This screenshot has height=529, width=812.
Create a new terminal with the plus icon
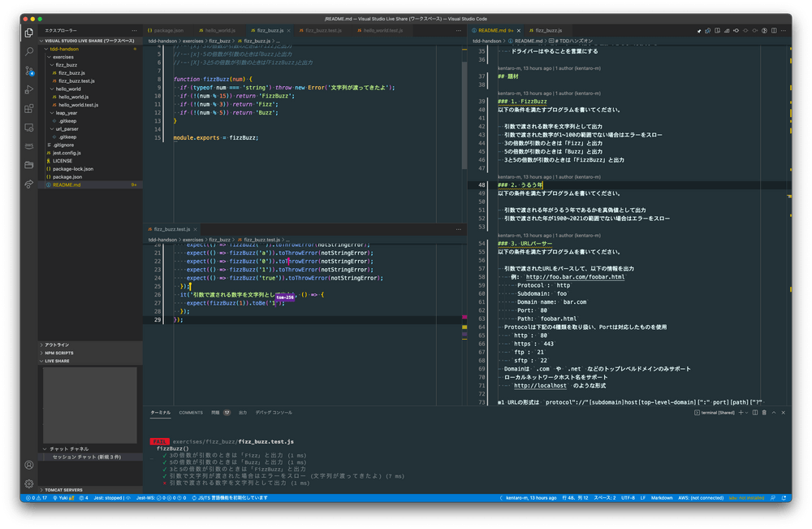tap(741, 412)
